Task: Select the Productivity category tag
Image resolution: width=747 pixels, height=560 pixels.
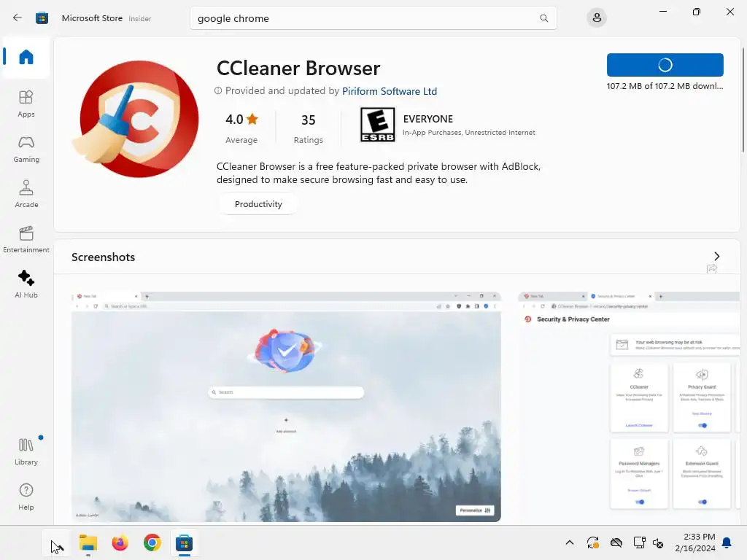Action: pyautogui.click(x=258, y=204)
